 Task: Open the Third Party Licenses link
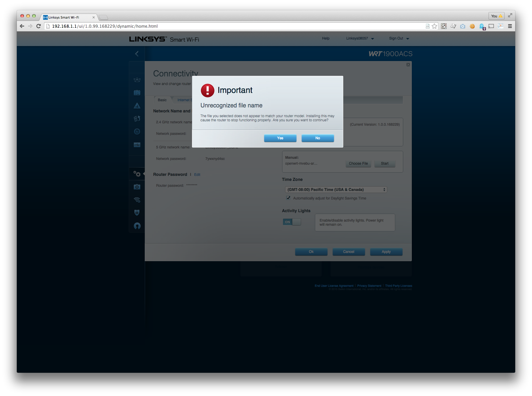click(398, 286)
